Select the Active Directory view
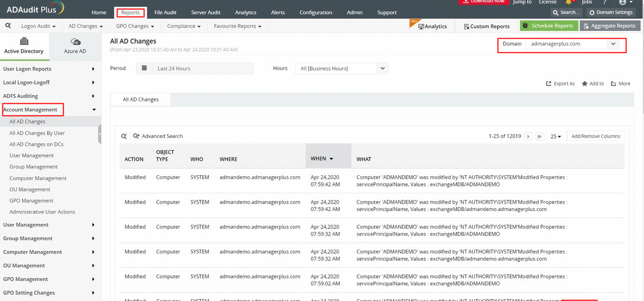 [24, 46]
